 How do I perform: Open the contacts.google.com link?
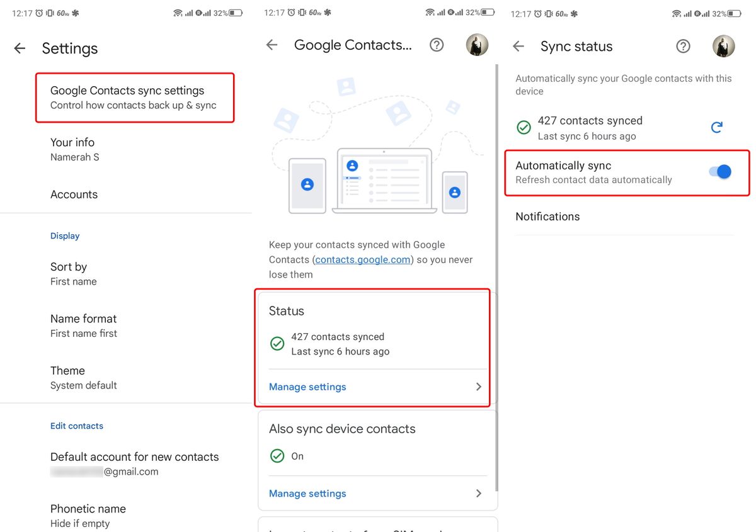(363, 259)
